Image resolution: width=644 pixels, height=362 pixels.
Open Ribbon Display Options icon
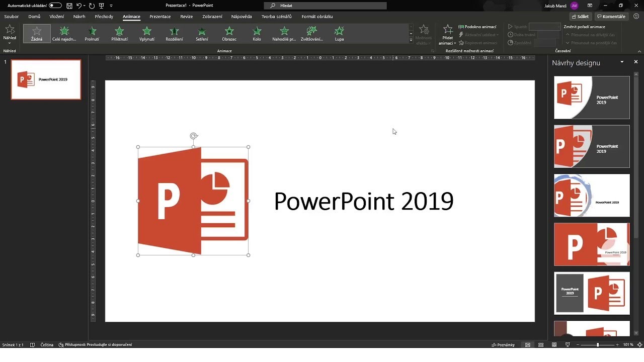[590, 6]
